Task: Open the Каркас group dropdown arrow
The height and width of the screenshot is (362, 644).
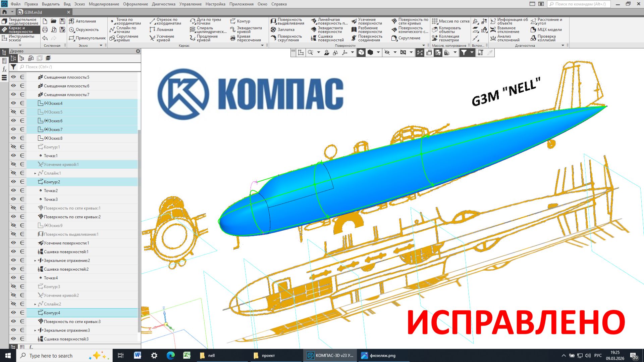Action: click(262, 45)
